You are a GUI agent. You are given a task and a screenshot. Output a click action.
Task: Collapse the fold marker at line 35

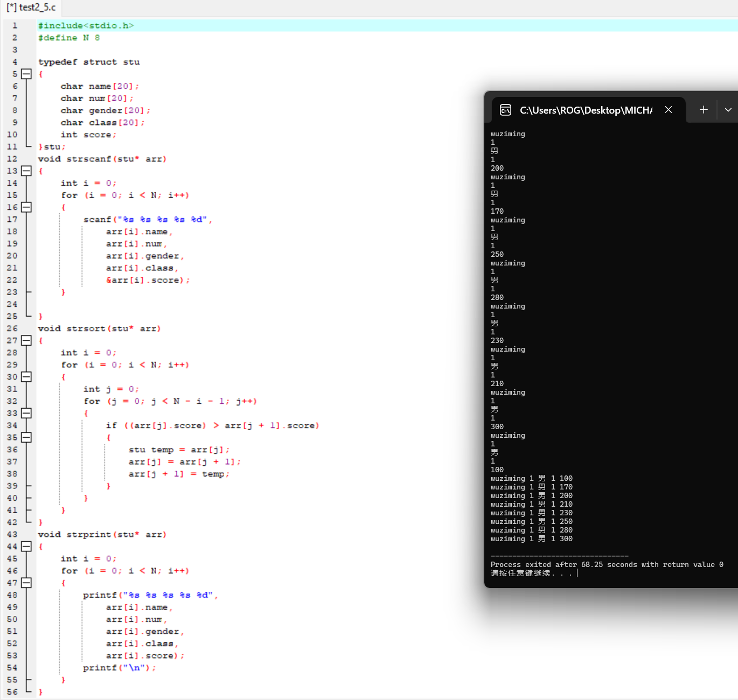coord(26,437)
